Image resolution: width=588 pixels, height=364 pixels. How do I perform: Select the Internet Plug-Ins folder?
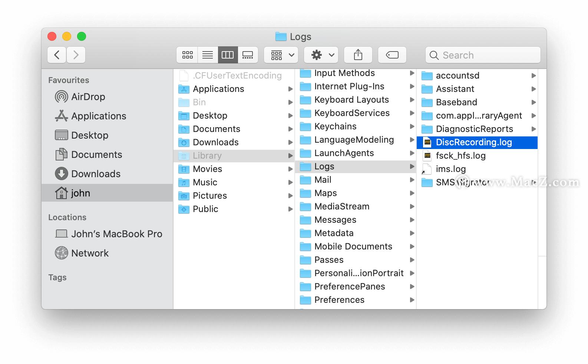pos(356,87)
